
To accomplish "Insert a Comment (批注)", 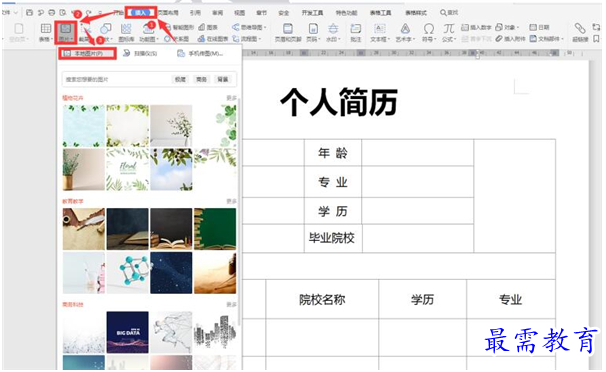I will point(355,32).
